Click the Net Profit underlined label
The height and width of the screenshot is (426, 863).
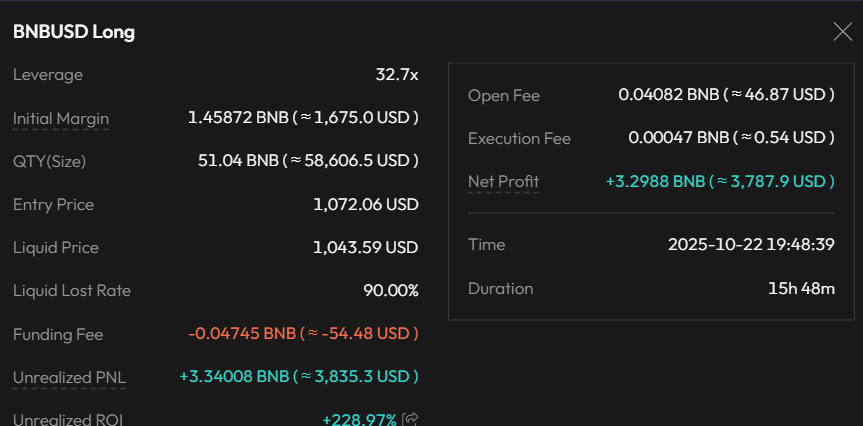[x=503, y=181]
